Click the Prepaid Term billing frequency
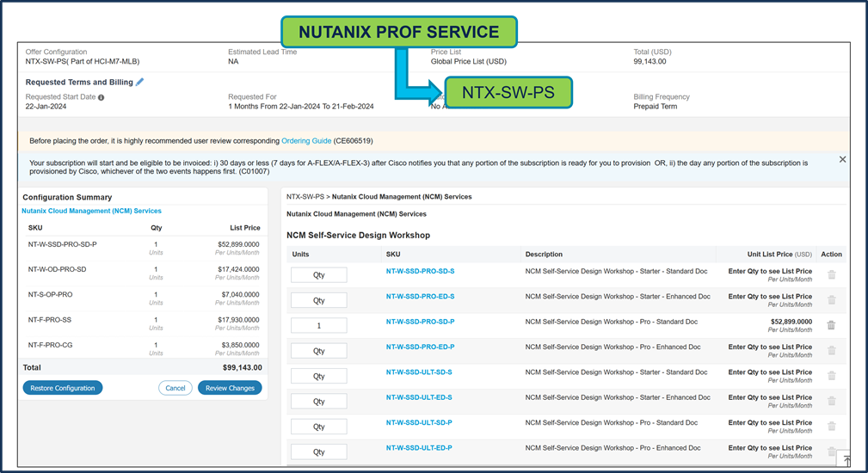Viewport: 868px width, 473px height. [655, 107]
